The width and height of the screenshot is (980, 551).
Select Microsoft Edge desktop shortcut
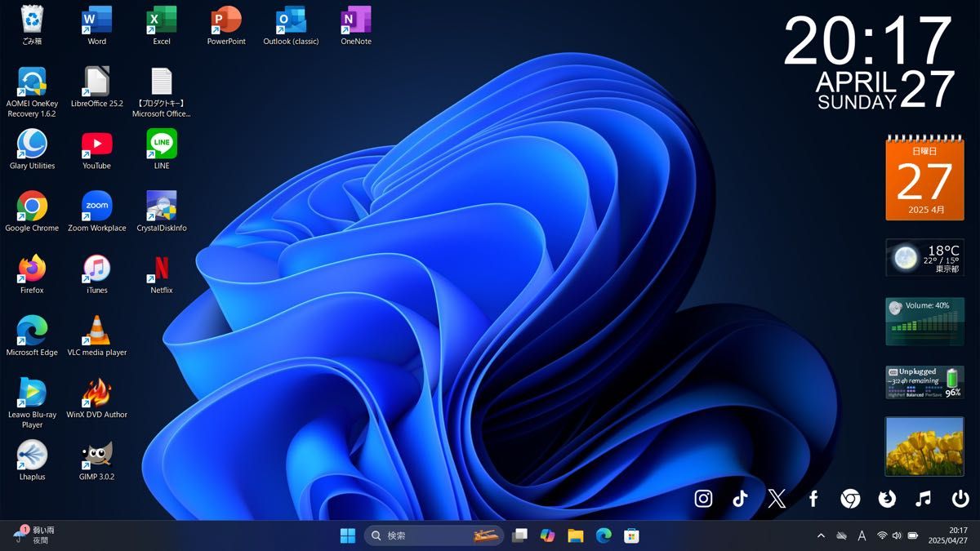click(x=32, y=336)
